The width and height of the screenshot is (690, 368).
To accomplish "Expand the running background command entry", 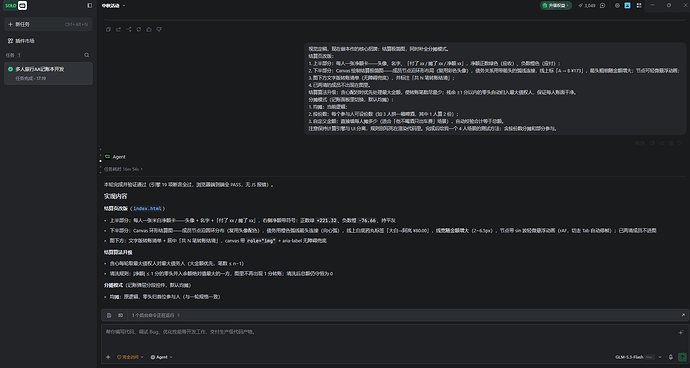I will coord(156,315).
